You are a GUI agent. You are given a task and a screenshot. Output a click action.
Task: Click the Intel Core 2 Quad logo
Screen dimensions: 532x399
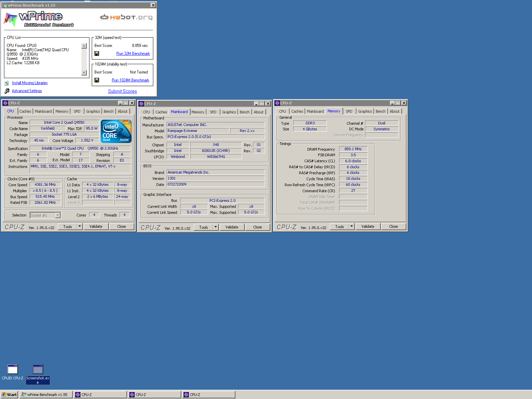tap(116, 131)
